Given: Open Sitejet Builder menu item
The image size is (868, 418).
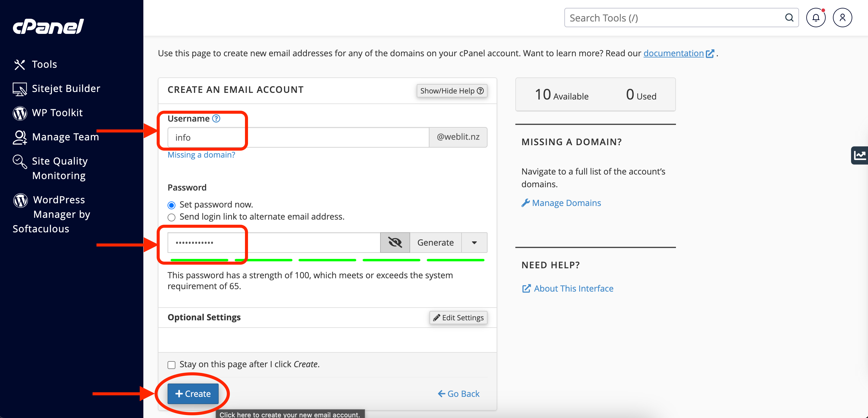Looking at the screenshot, I should pyautogui.click(x=66, y=89).
